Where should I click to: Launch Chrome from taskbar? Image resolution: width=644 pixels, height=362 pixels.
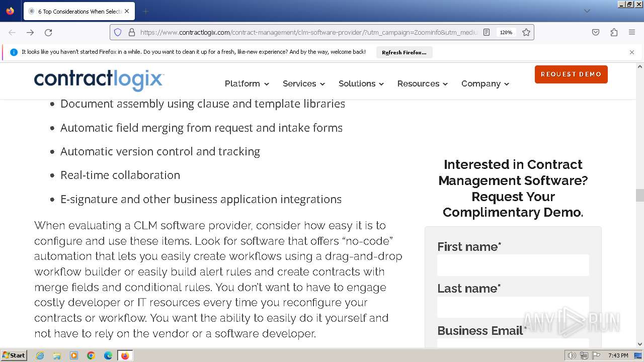91,355
